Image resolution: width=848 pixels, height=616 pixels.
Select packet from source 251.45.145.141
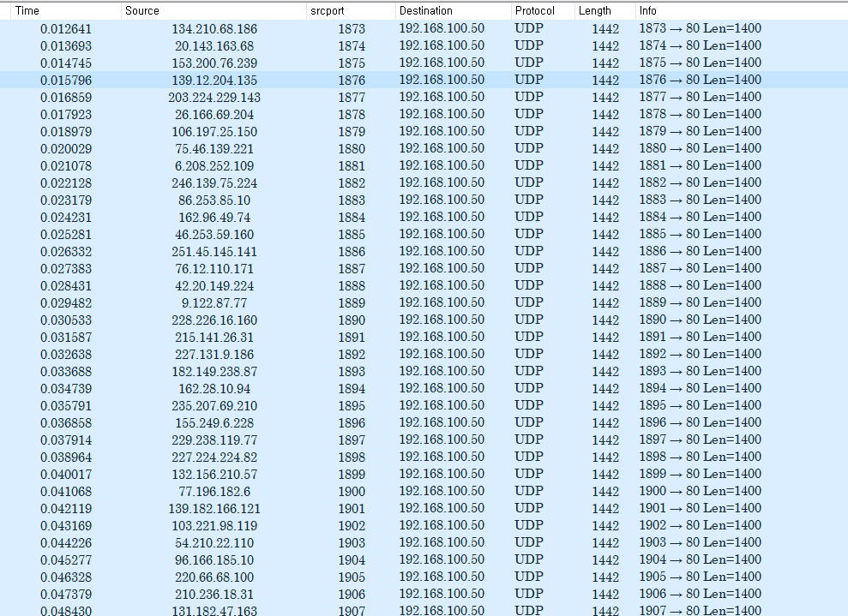click(x=424, y=251)
